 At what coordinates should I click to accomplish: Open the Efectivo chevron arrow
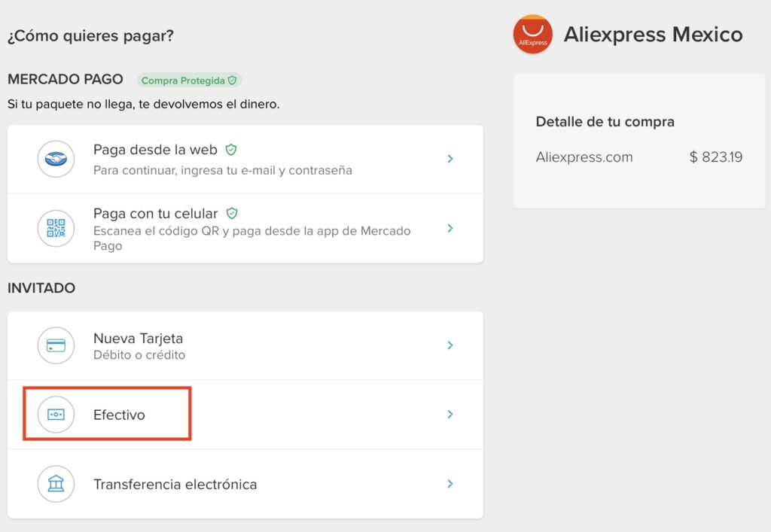click(x=450, y=414)
